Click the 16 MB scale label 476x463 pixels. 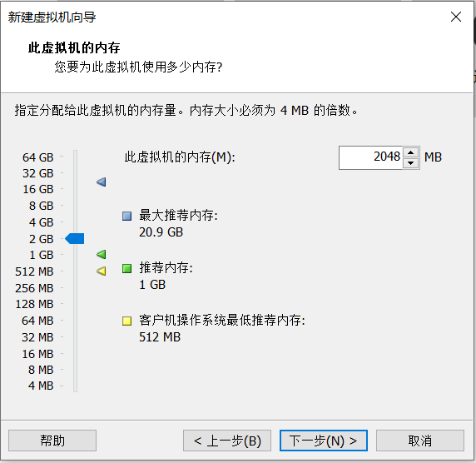[37, 354]
